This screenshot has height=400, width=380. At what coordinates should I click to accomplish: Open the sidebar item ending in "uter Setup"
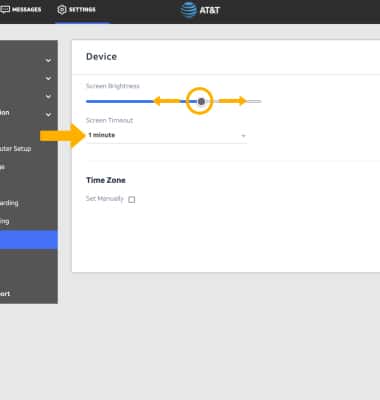point(28,149)
